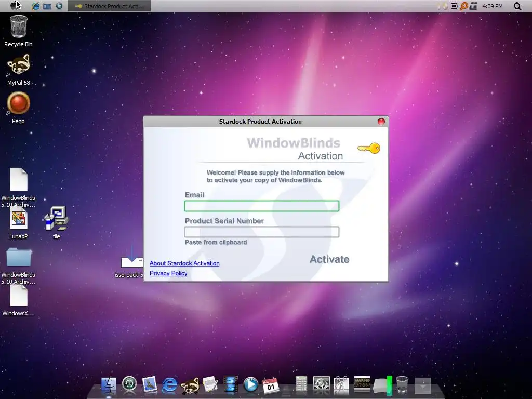Open the Mail stamp dock icon

[x=150, y=385]
